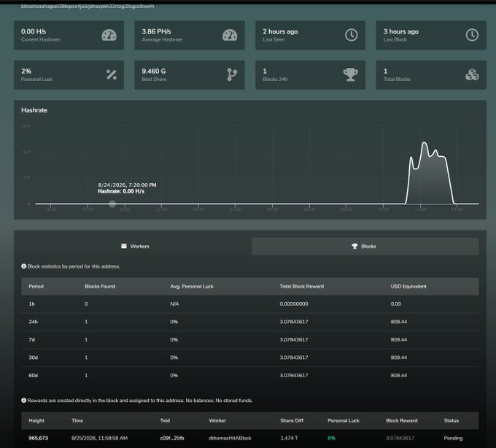Click the 2 hours ago Last Seen value
The width and height of the screenshot is (496, 448).
point(280,31)
